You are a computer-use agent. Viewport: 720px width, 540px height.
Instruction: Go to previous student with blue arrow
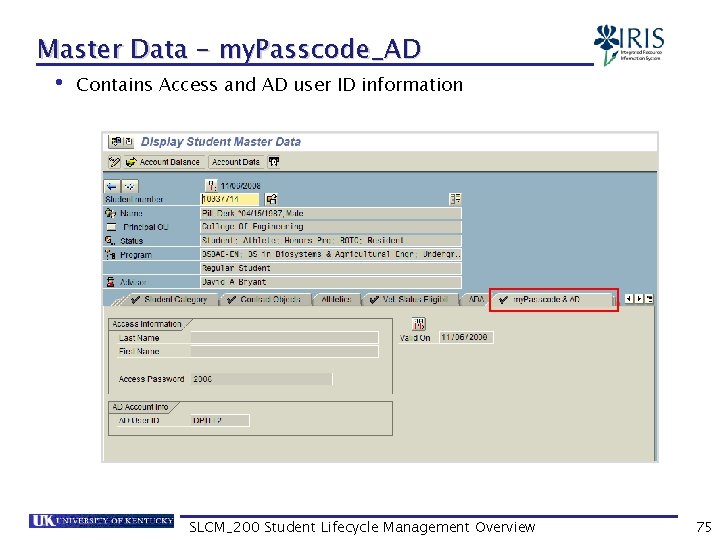coord(112,186)
